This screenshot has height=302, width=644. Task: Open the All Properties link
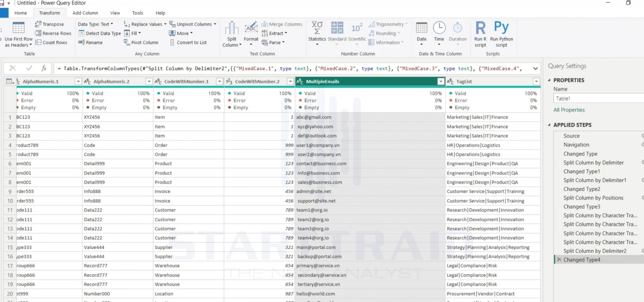(569, 110)
